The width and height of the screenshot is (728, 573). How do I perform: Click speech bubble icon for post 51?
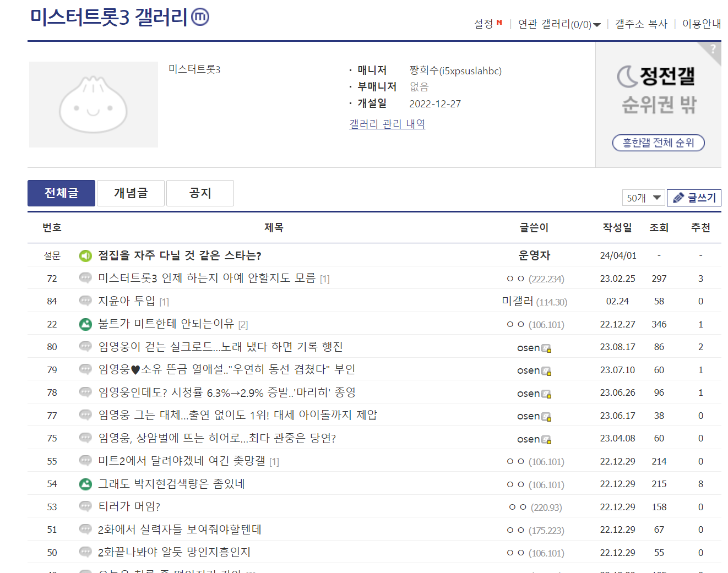pos(85,529)
